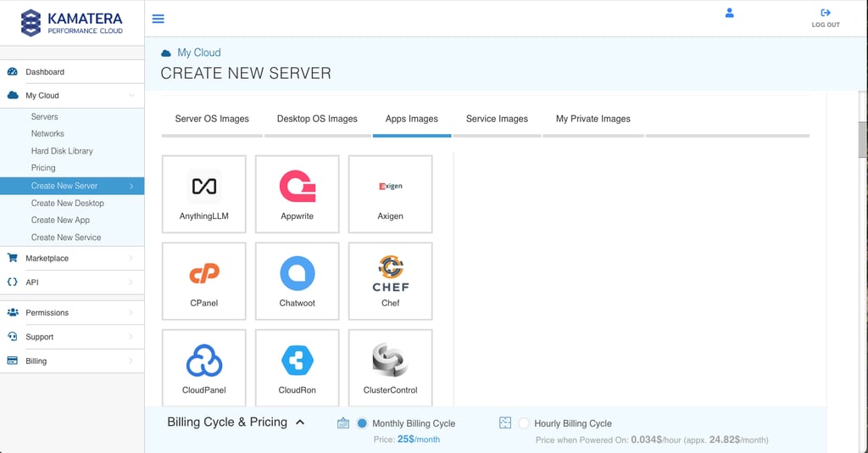
Task: Open Networks in the sidebar
Action: [47, 133]
